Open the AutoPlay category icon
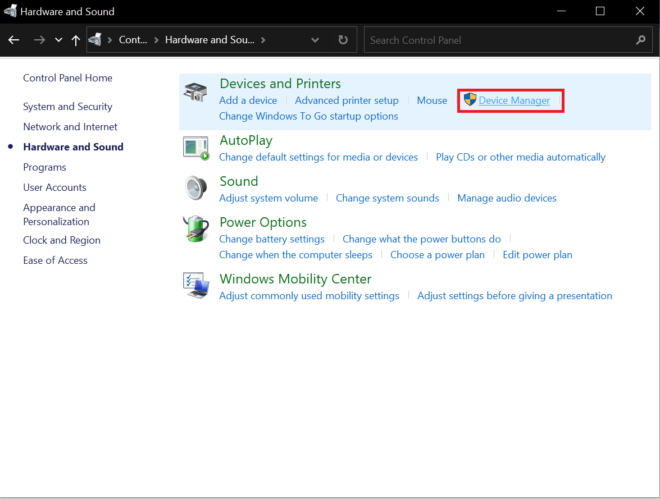Viewport: 660px width, 499px height. click(x=196, y=148)
